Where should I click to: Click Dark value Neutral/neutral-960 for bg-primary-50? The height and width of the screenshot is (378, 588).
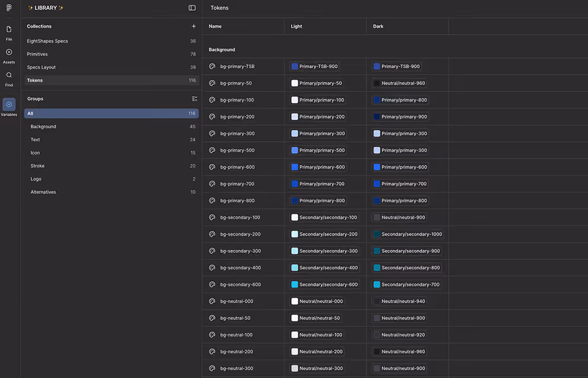[x=400, y=83]
